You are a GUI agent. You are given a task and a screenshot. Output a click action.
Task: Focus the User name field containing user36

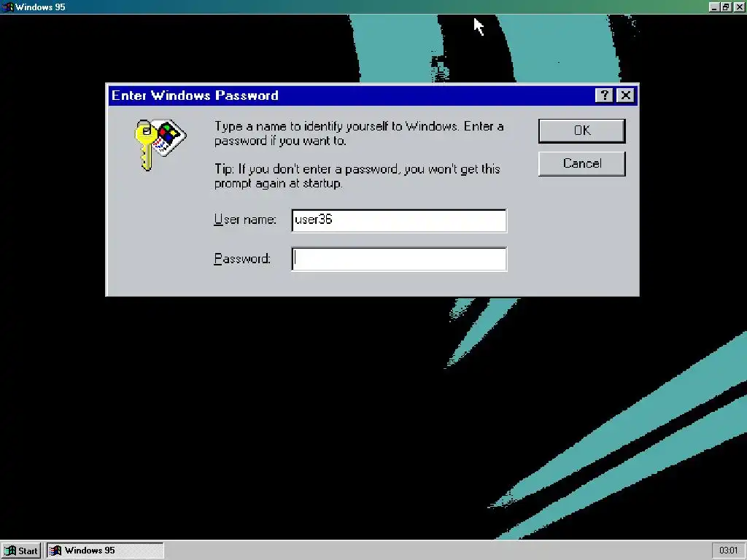(399, 220)
